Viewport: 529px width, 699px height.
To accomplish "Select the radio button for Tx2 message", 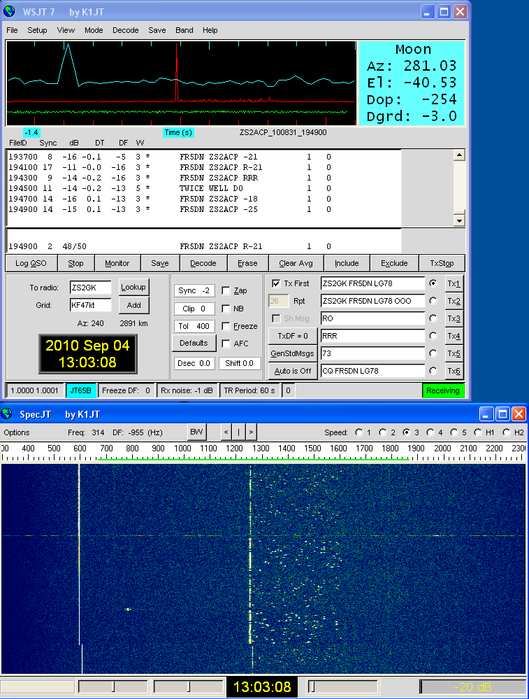I will tap(433, 301).
